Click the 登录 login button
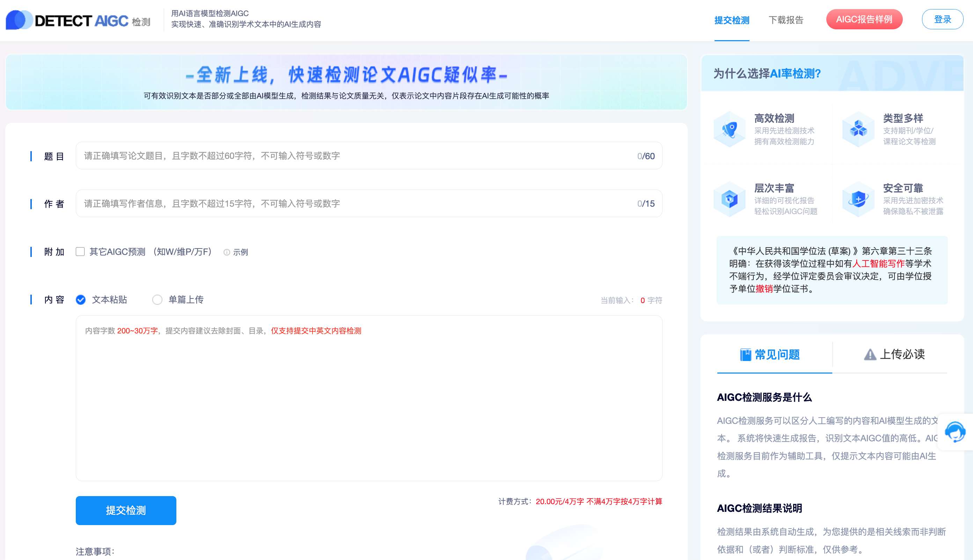Image resolution: width=973 pixels, height=560 pixels. (x=942, y=19)
